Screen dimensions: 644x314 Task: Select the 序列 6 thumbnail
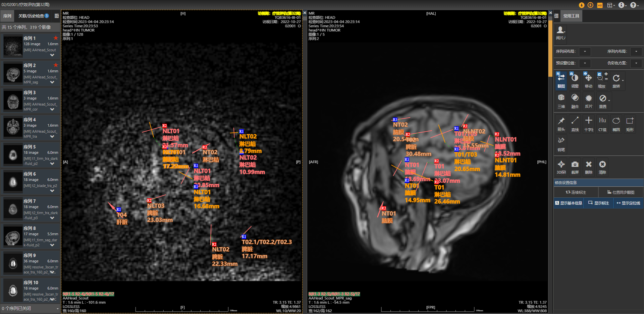(13, 182)
